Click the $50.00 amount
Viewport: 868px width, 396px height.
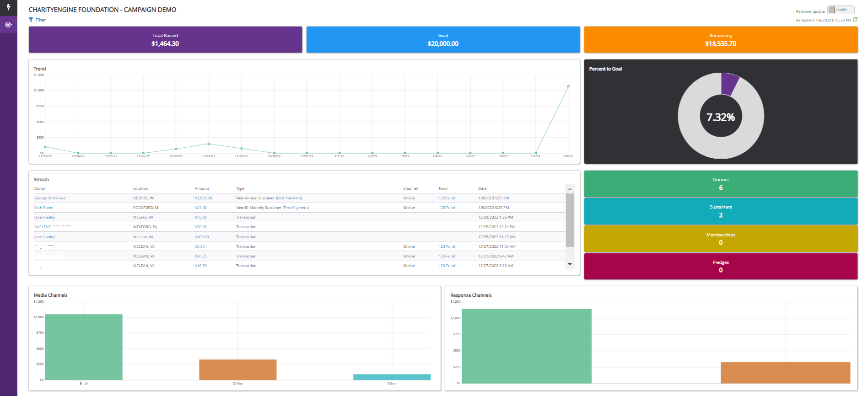pyautogui.click(x=200, y=227)
